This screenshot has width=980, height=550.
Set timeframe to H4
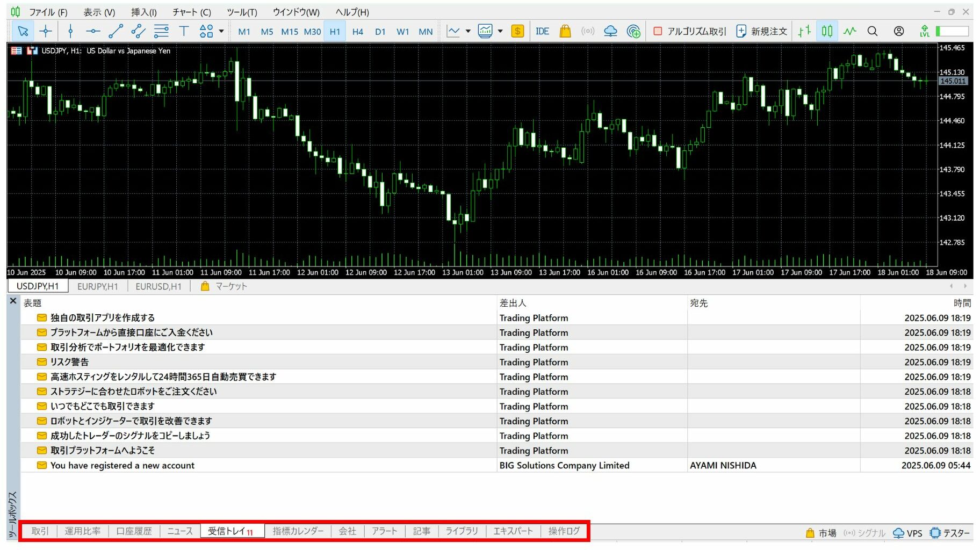click(x=357, y=31)
